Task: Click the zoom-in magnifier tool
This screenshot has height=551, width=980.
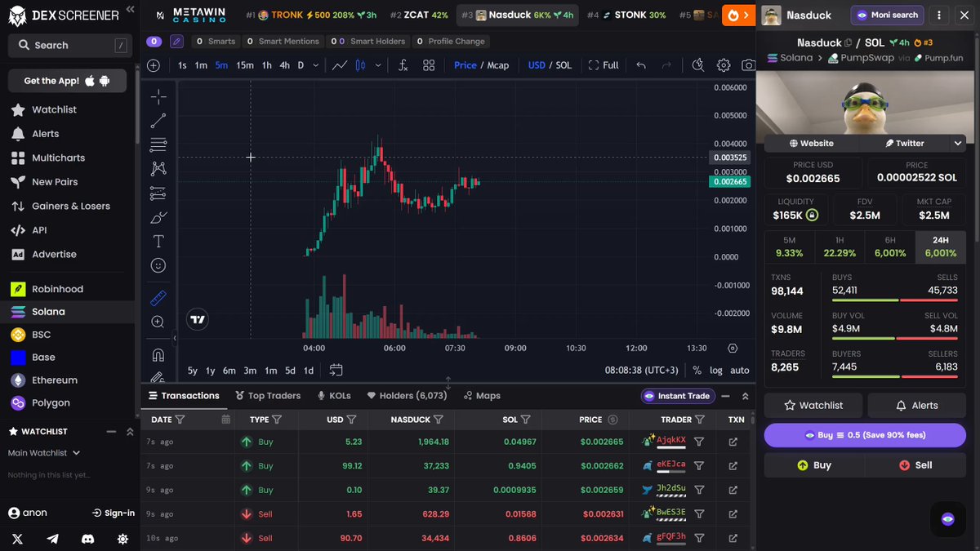Action: [x=158, y=322]
